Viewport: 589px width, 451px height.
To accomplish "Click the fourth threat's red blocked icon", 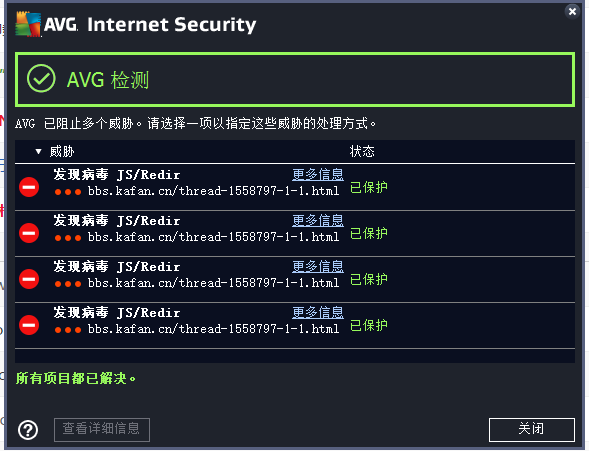I will [x=29, y=325].
